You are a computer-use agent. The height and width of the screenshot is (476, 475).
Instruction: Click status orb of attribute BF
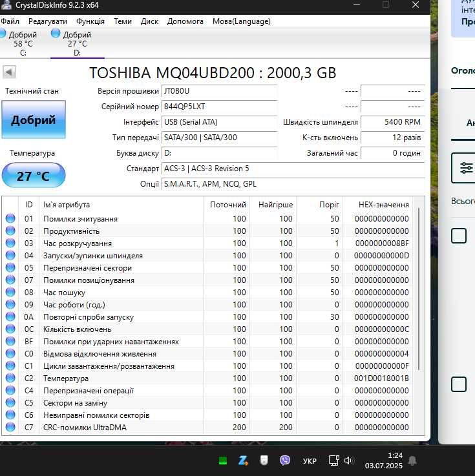pyautogui.click(x=10, y=341)
